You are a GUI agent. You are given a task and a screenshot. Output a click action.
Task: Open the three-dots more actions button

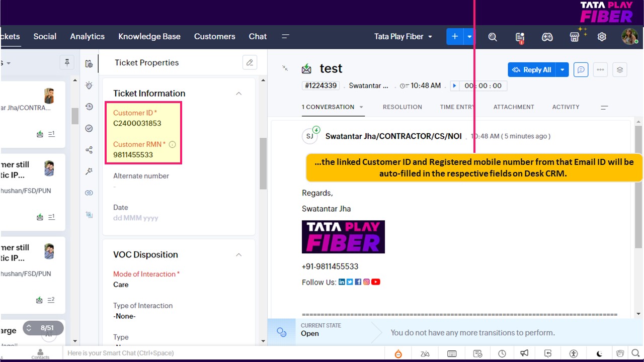tap(600, 70)
